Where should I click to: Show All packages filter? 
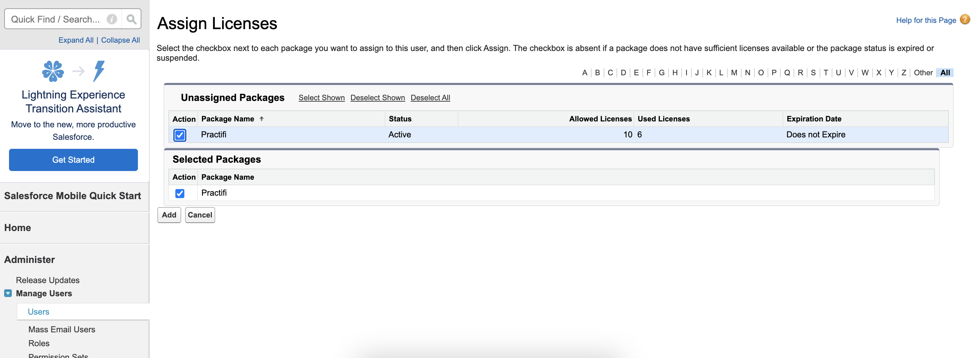(x=945, y=73)
